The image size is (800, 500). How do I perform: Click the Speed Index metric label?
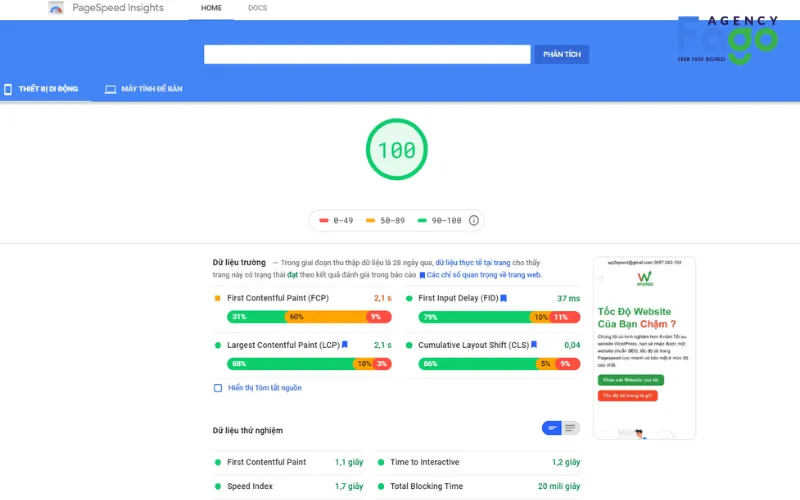(x=249, y=486)
